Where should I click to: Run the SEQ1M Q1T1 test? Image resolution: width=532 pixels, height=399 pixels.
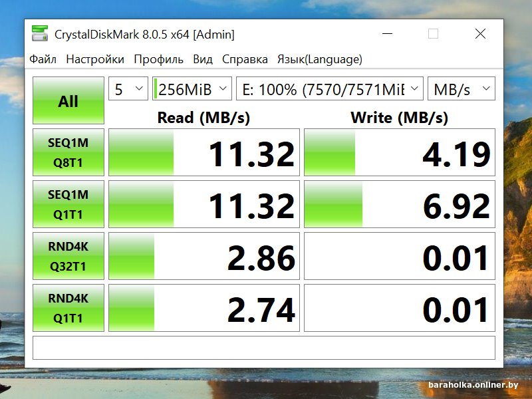click(68, 204)
